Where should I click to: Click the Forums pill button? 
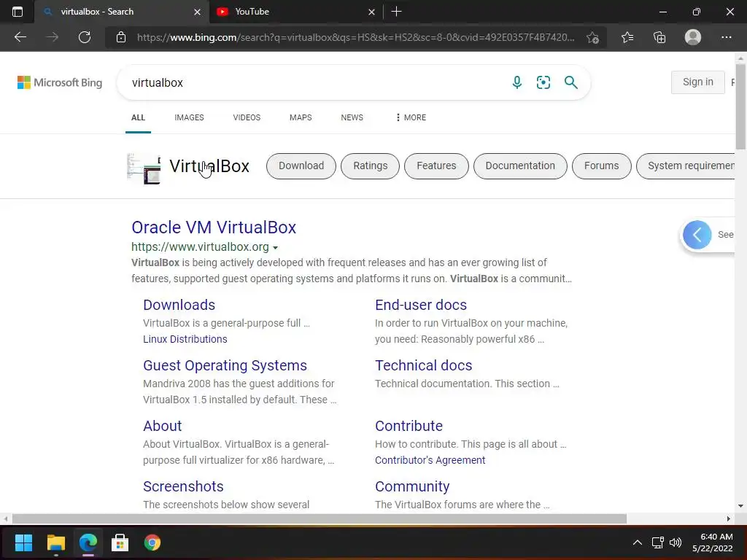[x=602, y=166]
